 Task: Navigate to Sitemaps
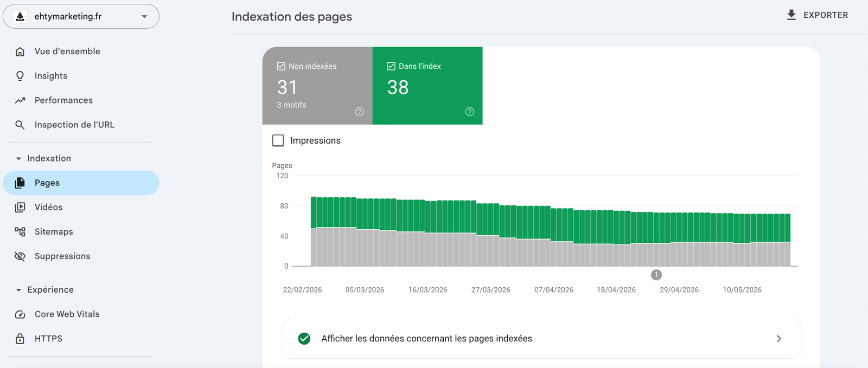coord(81,231)
